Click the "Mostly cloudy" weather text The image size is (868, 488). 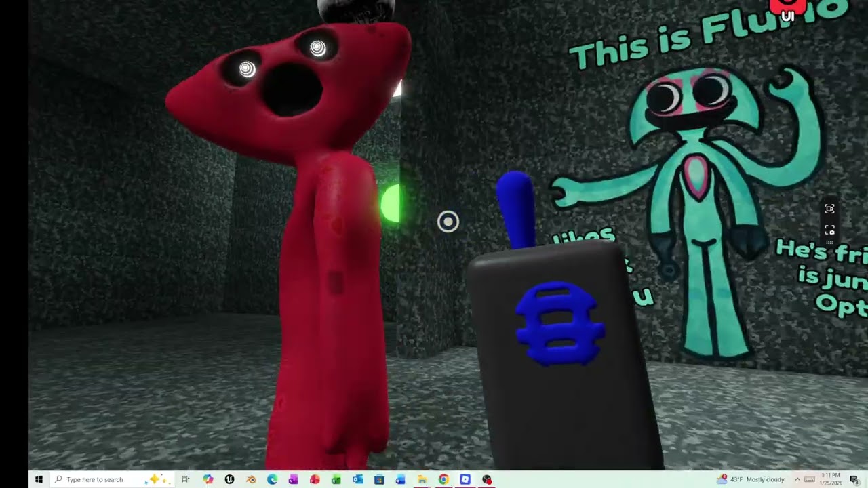[765, 479]
